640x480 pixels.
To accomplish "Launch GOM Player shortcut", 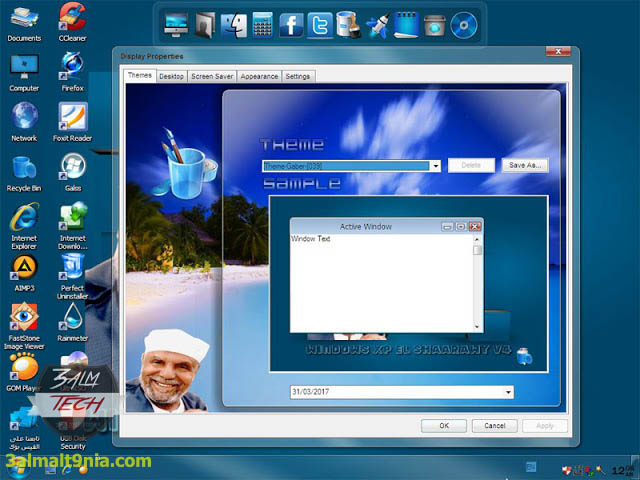I will [22, 372].
